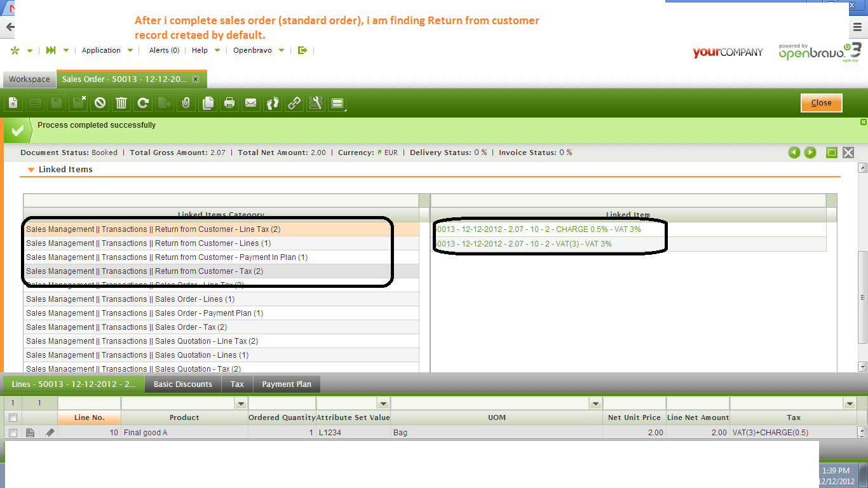
Task: Delete the record with the trash icon
Action: click(121, 103)
